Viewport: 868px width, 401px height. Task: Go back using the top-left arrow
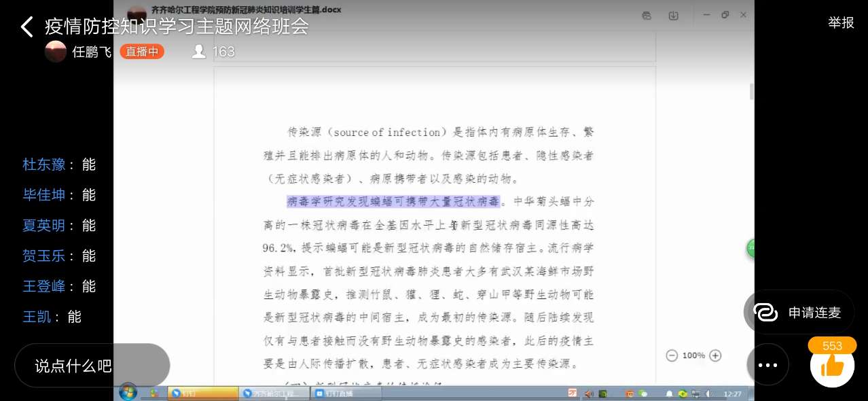(26, 27)
